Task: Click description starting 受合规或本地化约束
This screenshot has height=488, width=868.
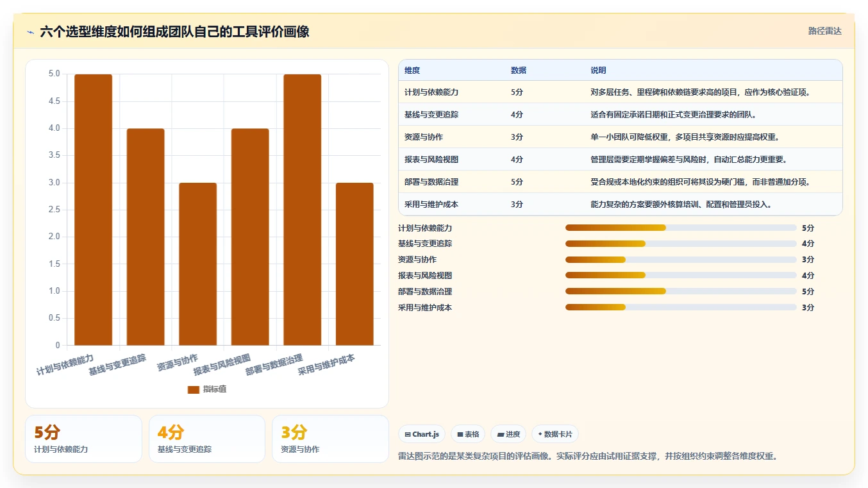Action: [x=700, y=182]
